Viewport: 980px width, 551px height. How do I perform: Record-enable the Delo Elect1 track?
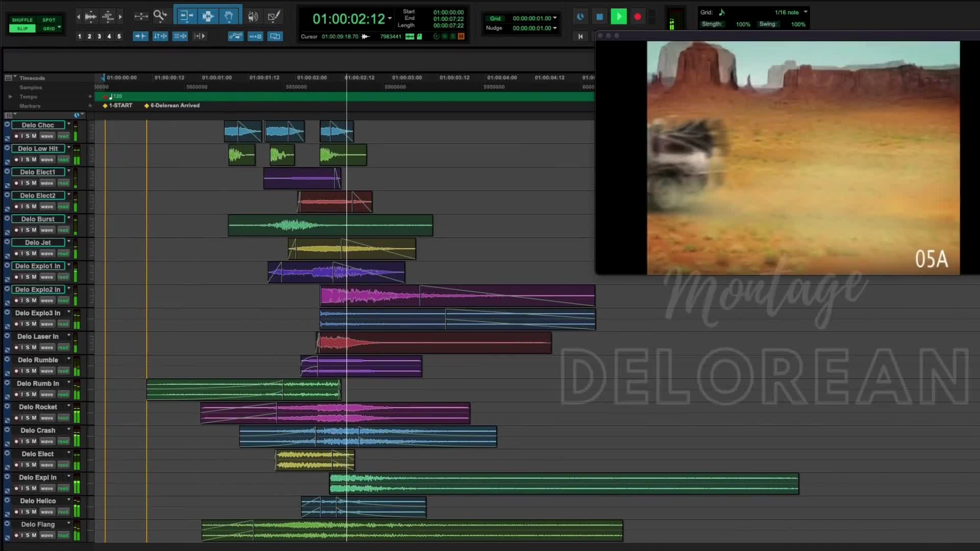click(x=16, y=183)
